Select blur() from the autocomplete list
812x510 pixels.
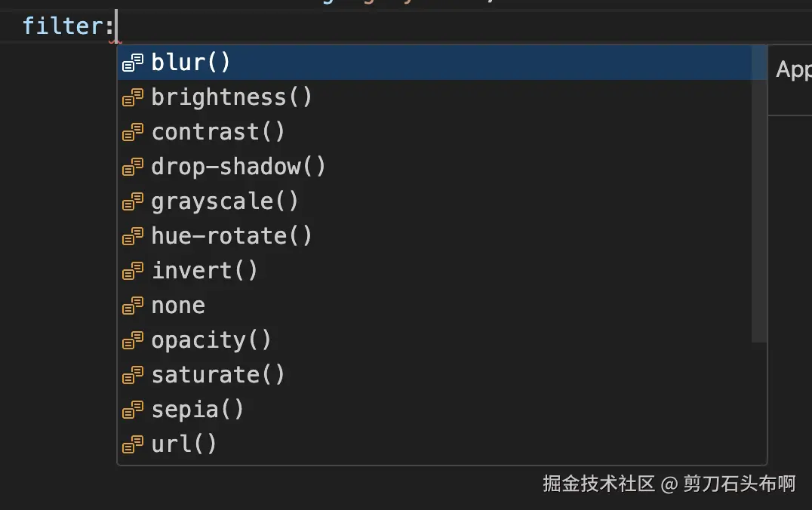(191, 63)
